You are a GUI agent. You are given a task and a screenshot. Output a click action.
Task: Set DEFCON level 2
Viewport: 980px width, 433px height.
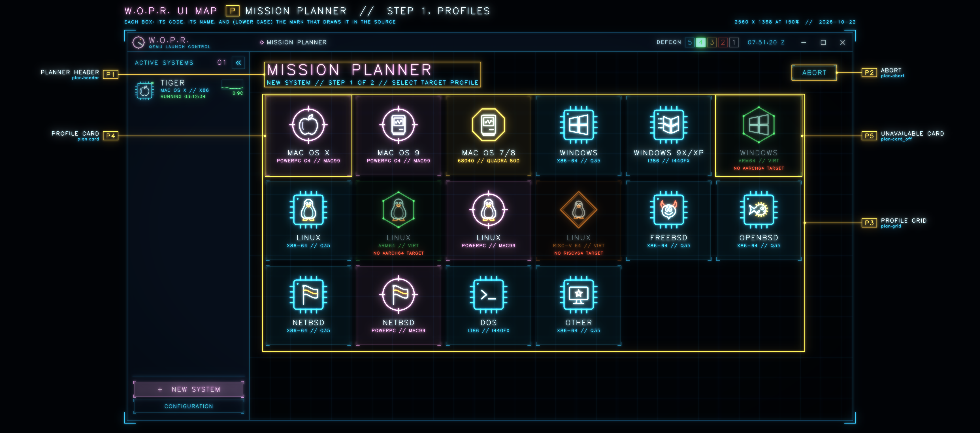pos(723,42)
